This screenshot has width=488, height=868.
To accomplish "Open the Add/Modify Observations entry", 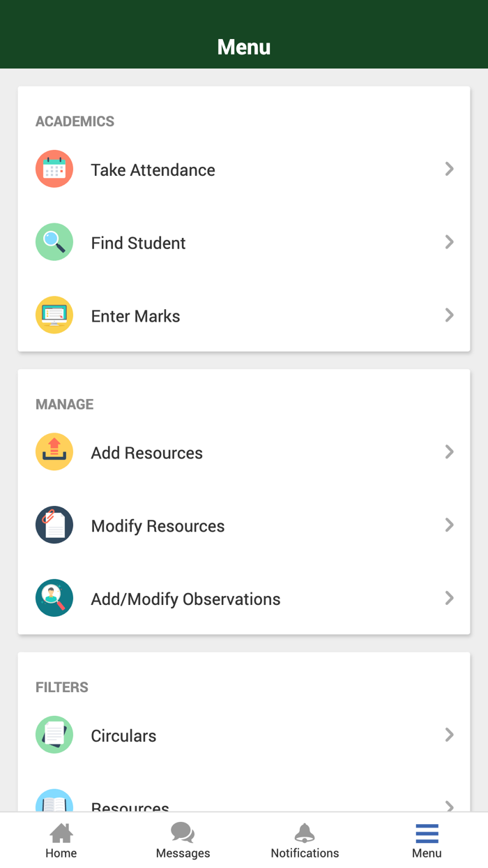I will coord(185,599).
